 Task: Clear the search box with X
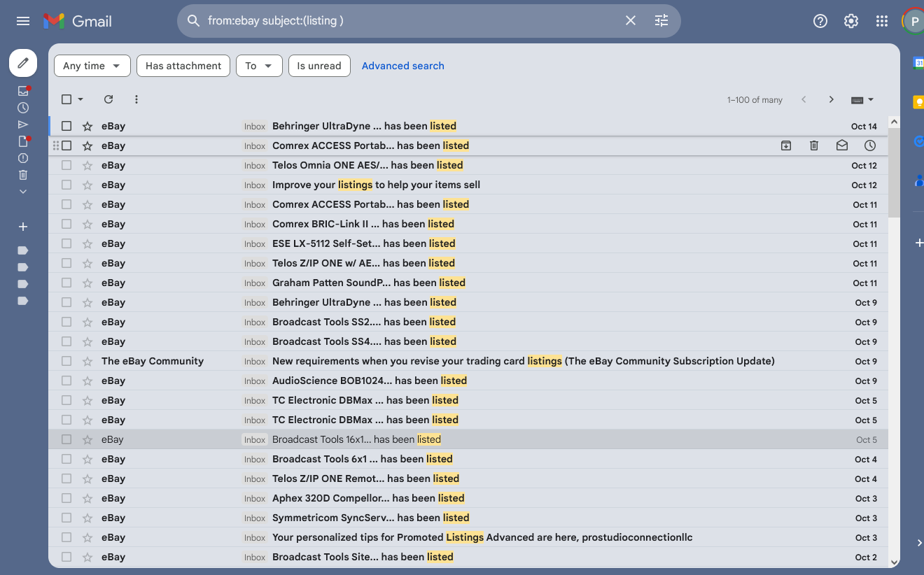click(x=631, y=21)
